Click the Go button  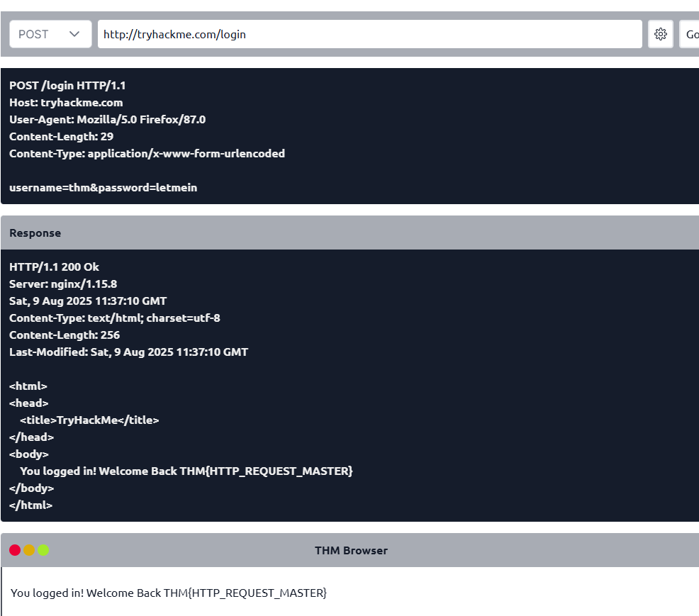point(690,34)
